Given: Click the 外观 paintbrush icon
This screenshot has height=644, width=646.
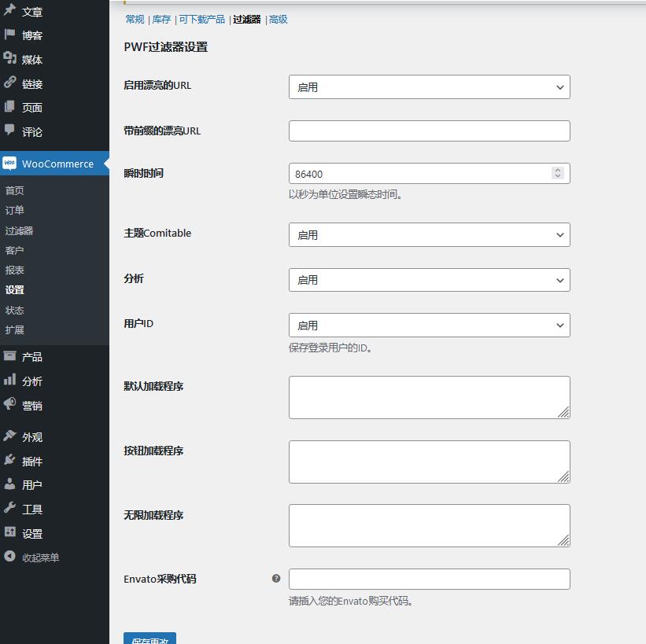Looking at the screenshot, I should pos(9,436).
